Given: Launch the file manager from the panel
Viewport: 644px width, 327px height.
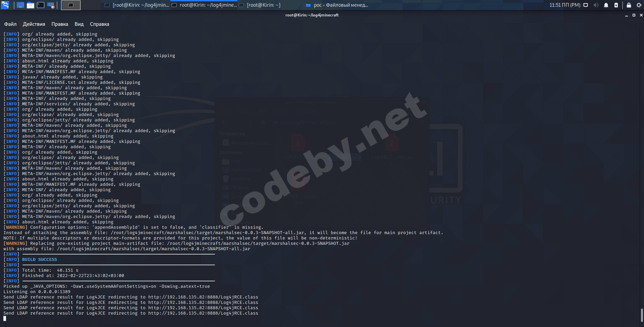Looking at the screenshot, I should (x=31, y=5).
